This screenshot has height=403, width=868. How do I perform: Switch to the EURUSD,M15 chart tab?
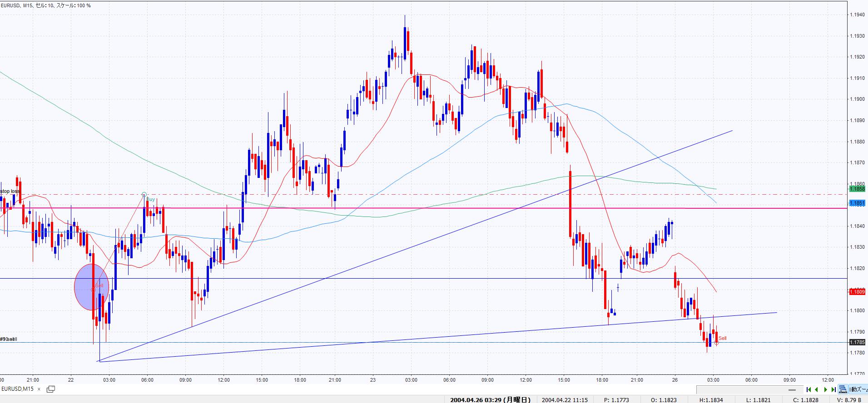point(17,389)
